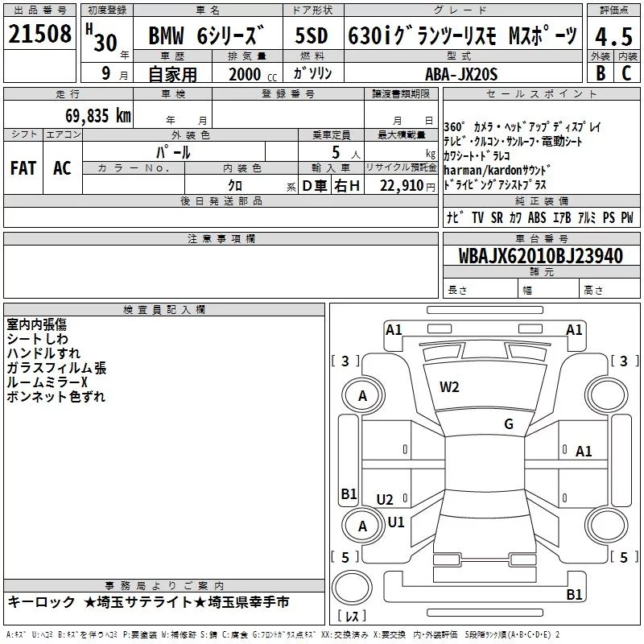Click the 検査員記入欄 header
Viewport: 644px width, 644px height.
pyautogui.click(x=164, y=310)
